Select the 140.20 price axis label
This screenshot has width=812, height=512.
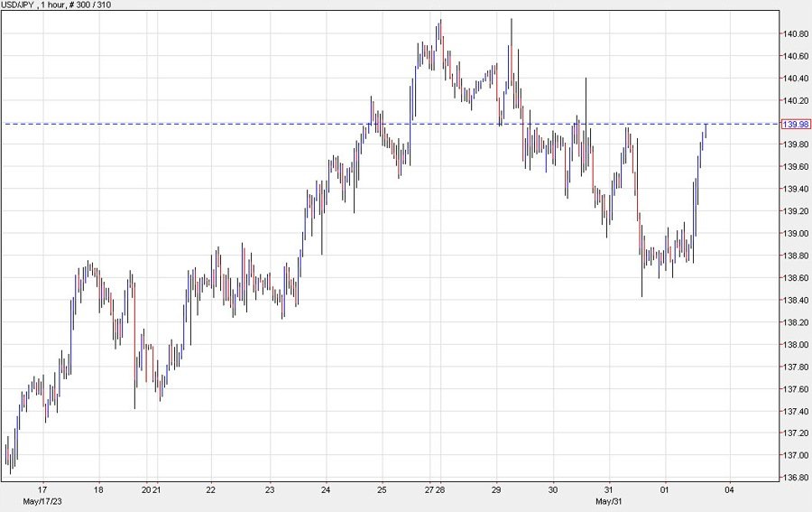795,101
